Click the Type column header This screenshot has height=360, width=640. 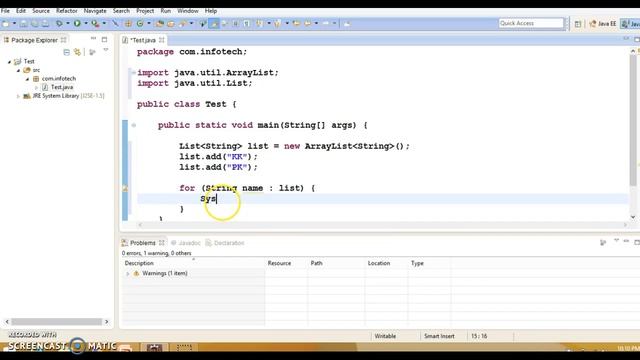(429, 263)
